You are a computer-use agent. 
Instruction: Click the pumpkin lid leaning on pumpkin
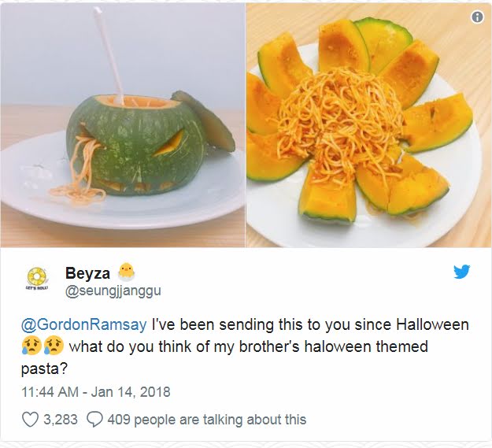tap(204, 120)
